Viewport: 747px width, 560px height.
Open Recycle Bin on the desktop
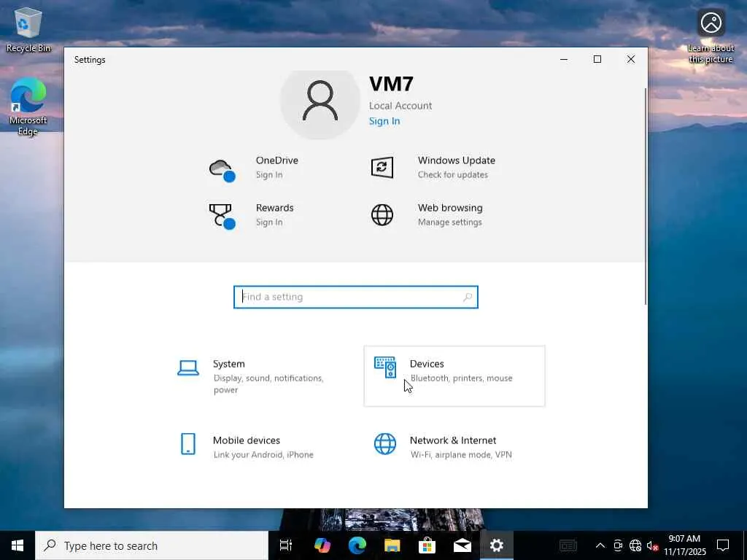(28, 29)
